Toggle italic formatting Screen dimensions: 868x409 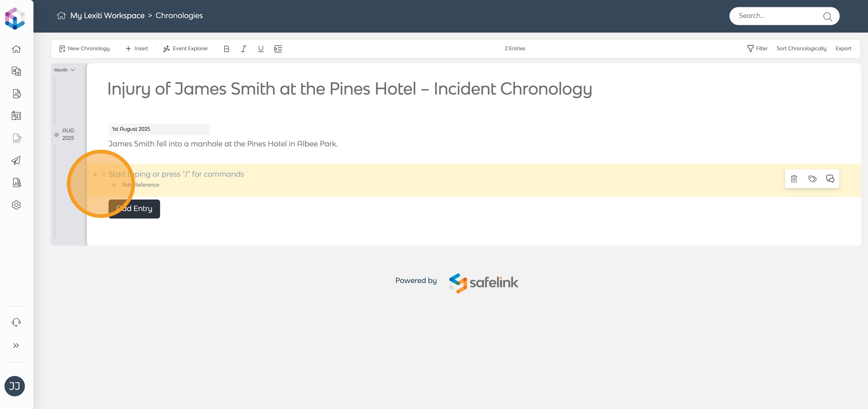pyautogui.click(x=244, y=49)
